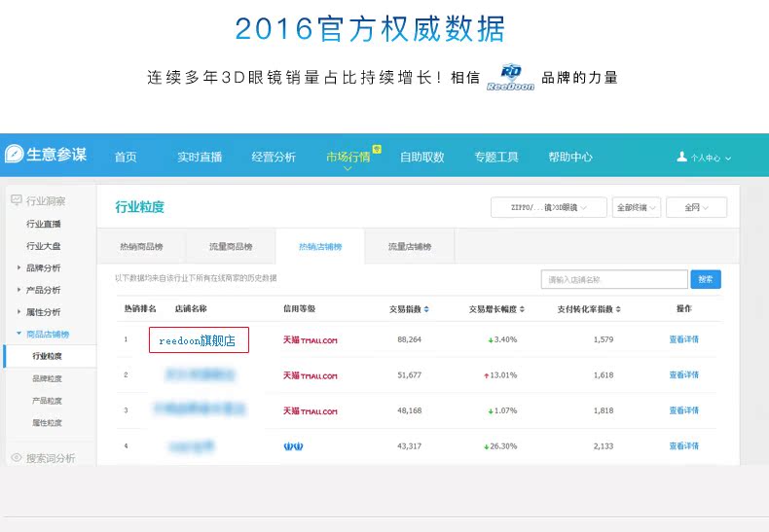Click the badge icon on 市场行情
The height and width of the screenshot is (532, 769).
click(377, 149)
